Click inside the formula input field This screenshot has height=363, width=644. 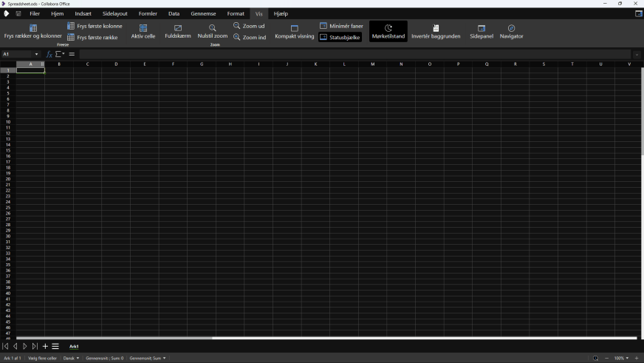pos(355,54)
